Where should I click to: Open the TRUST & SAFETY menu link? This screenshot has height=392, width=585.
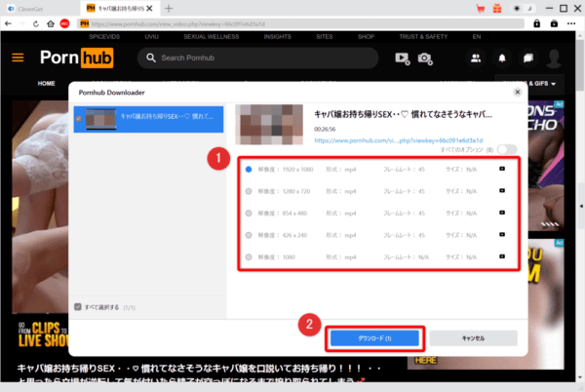(423, 36)
